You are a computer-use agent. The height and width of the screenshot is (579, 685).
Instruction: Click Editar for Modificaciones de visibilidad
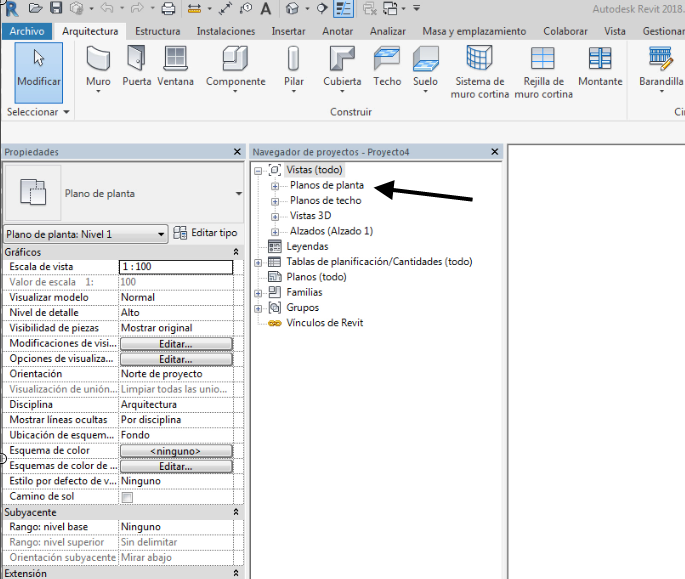click(176, 344)
